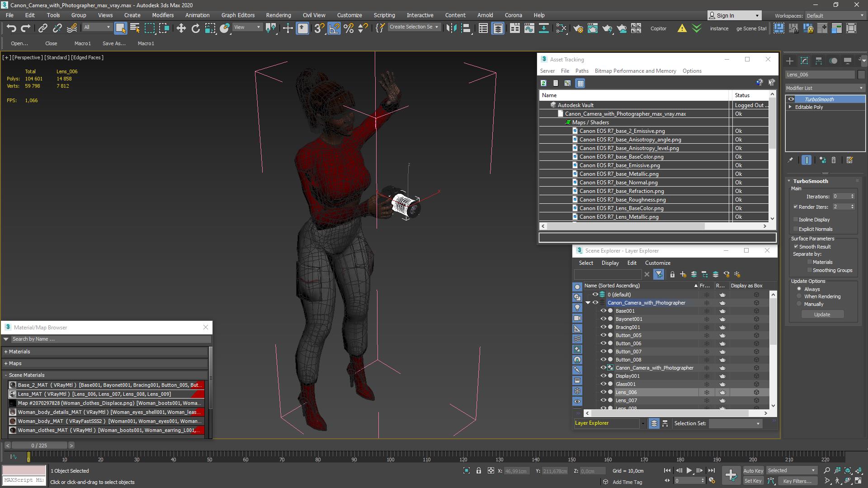Screen dimensions: 868x488
Task: Click the yellow warning triangle icon
Action: [682, 28]
